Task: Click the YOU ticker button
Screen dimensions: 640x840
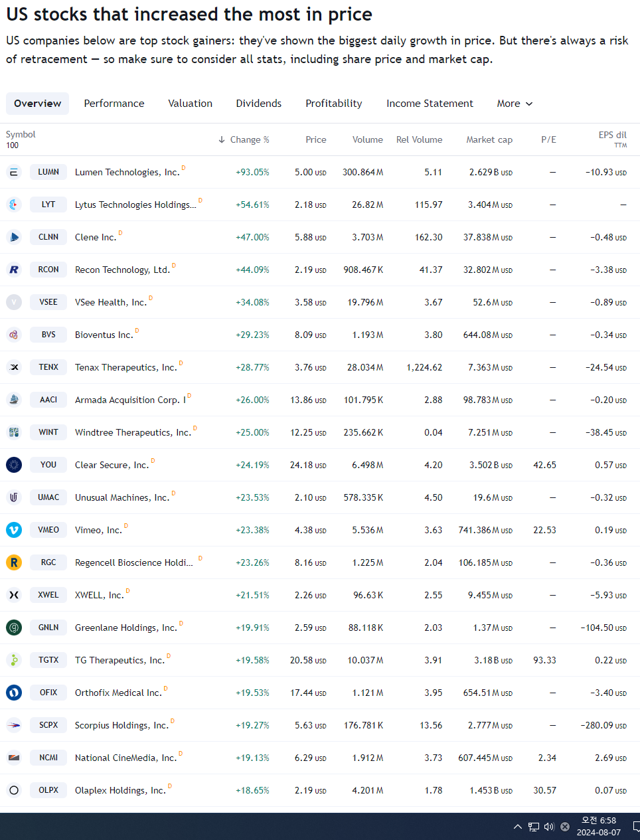Action: pyautogui.click(x=48, y=465)
